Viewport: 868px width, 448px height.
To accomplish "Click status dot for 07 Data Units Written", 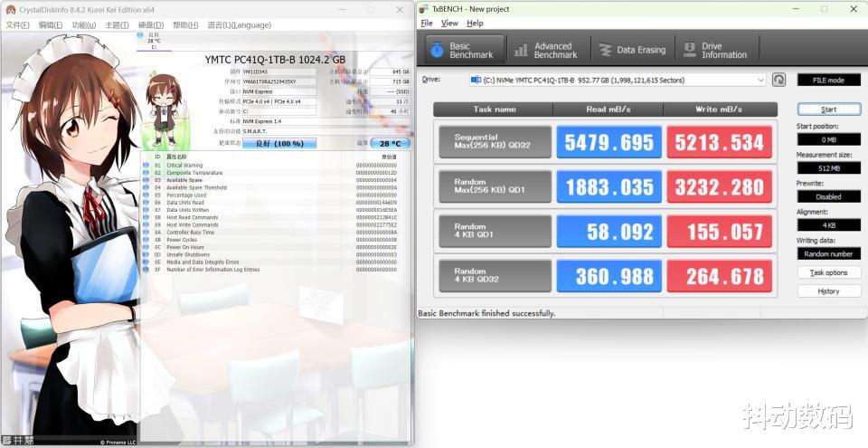I will (x=146, y=210).
